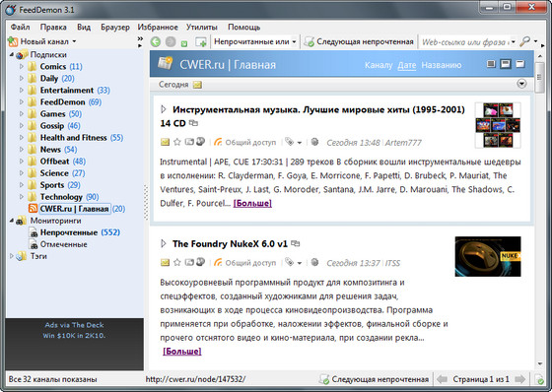Image resolution: width=552 pixels, height=392 pixels.
Task: Open the NukeX thumbnail image
Action: (x=488, y=256)
